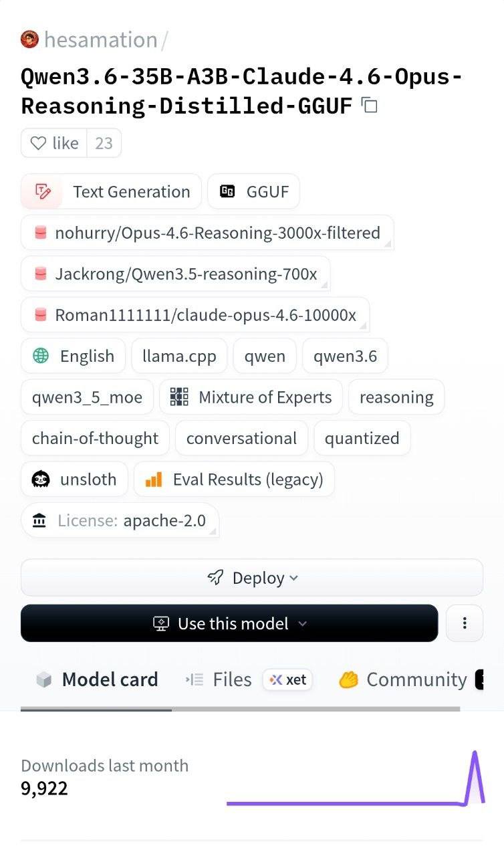The image size is (504, 856).
Task: Select the Mixture of Experts tag
Action: point(251,397)
